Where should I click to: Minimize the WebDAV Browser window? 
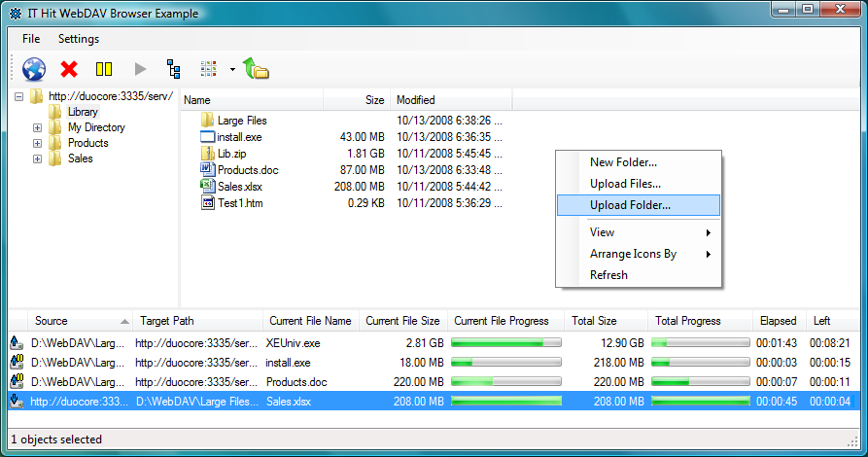click(x=783, y=10)
